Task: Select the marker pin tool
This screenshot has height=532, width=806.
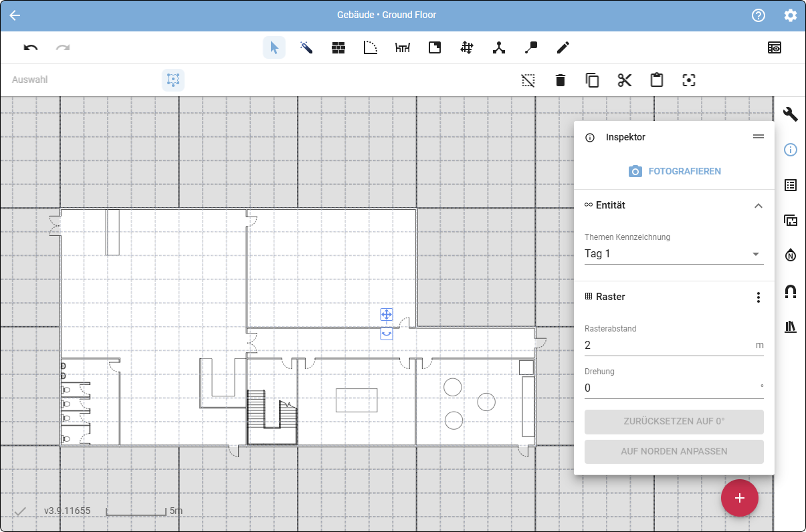Action: (x=531, y=47)
